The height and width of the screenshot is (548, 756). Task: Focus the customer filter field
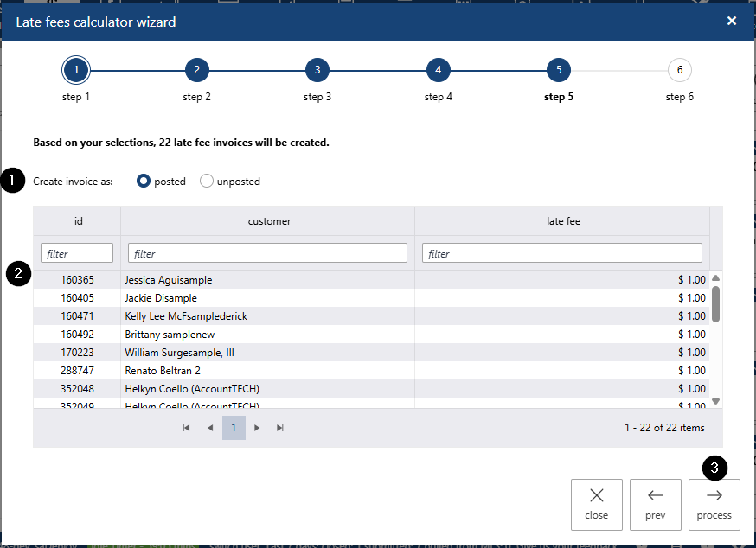(x=267, y=253)
